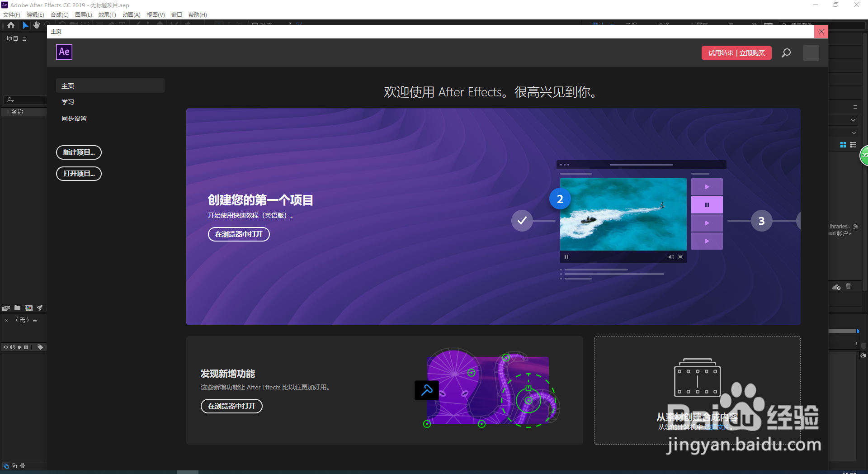Screen dimensions: 868x474
Task: Close the 主页 home window
Action: coord(821,32)
